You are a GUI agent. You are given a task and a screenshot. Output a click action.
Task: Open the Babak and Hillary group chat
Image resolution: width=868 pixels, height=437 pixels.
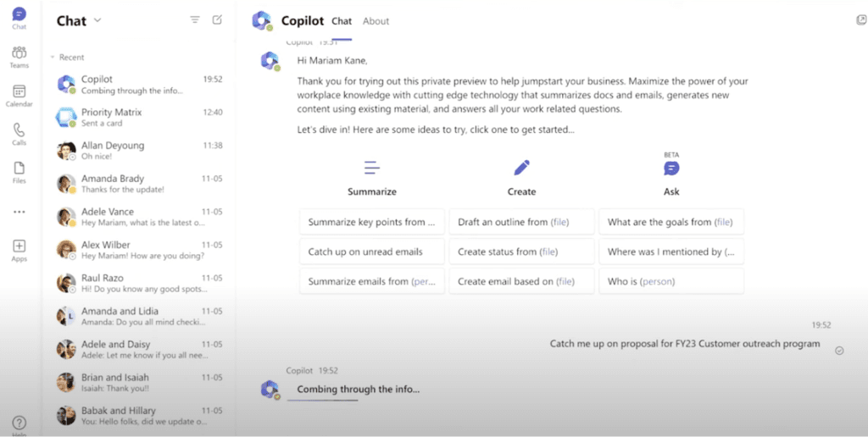[140, 416]
